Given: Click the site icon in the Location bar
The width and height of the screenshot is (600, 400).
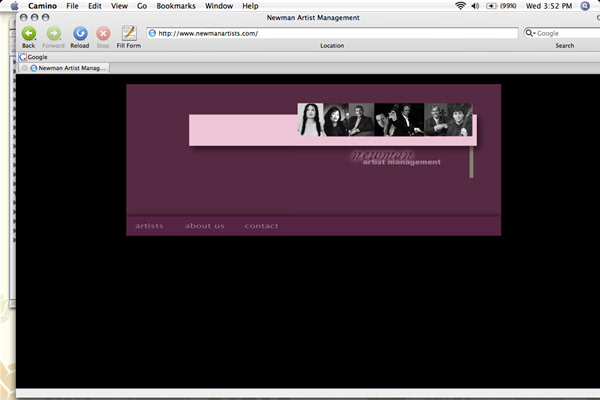Looking at the screenshot, I should click(152, 33).
